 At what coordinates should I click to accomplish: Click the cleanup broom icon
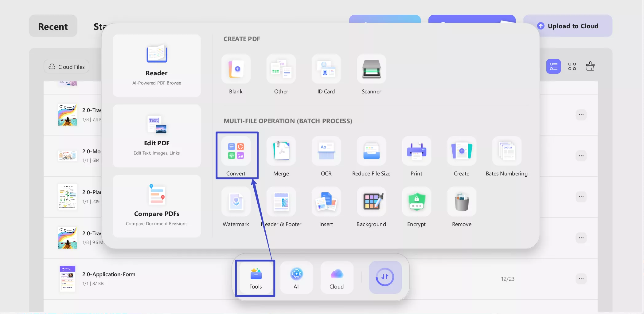(x=590, y=66)
